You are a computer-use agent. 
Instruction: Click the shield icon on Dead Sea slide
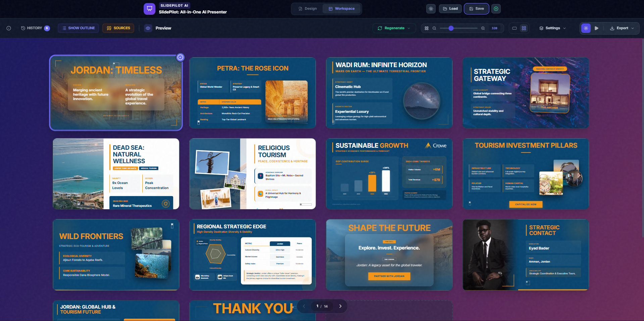point(165,204)
